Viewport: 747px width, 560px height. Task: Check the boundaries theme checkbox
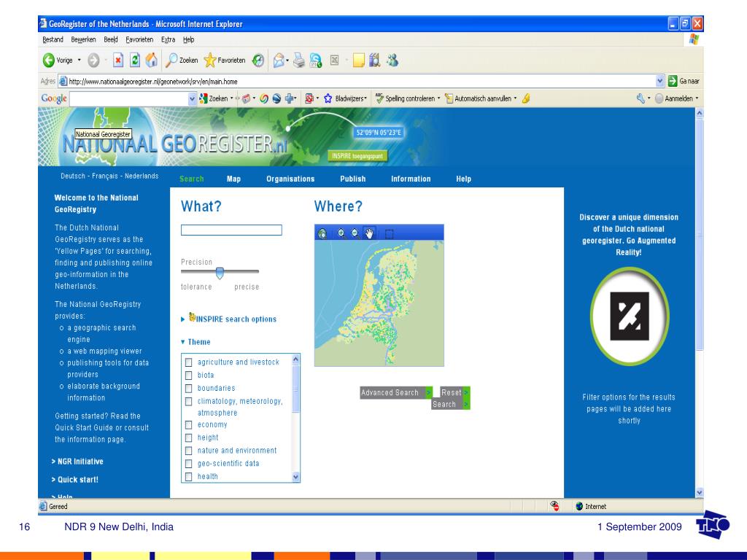coord(189,388)
